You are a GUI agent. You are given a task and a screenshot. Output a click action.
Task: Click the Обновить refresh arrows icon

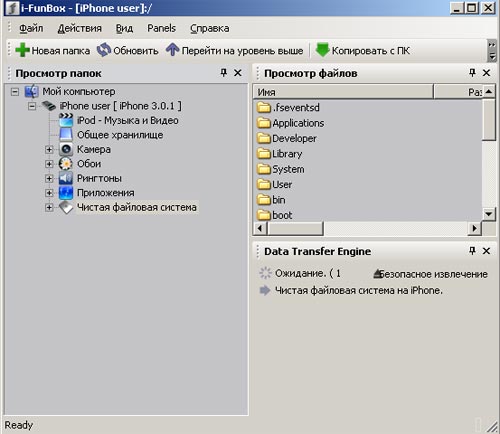click(x=104, y=50)
